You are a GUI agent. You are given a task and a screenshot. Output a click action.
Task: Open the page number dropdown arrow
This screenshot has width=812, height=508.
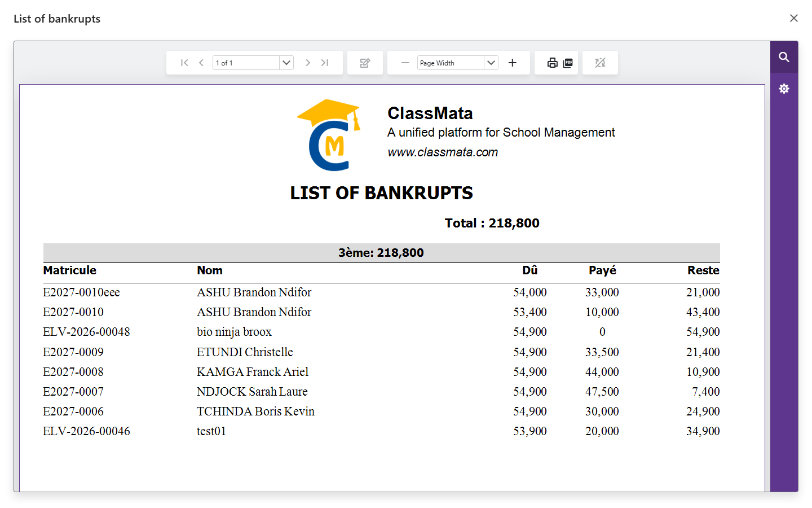(x=286, y=63)
